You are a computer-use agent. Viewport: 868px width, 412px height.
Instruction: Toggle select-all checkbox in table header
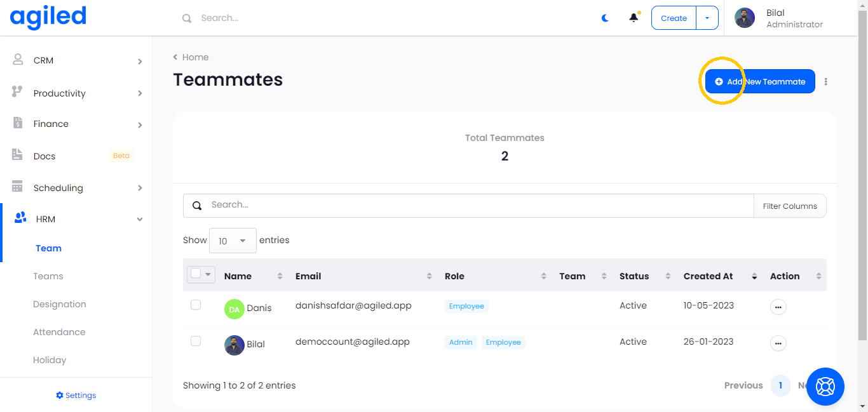[196, 274]
